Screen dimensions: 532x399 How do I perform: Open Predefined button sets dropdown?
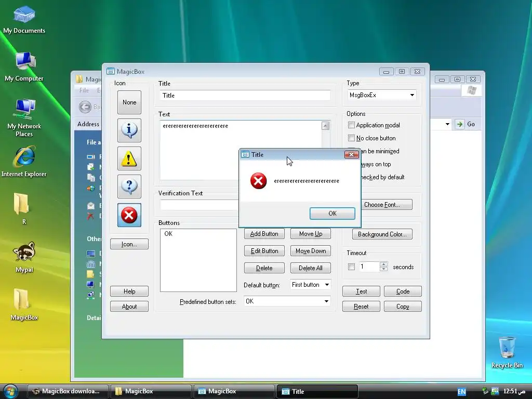point(326,301)
